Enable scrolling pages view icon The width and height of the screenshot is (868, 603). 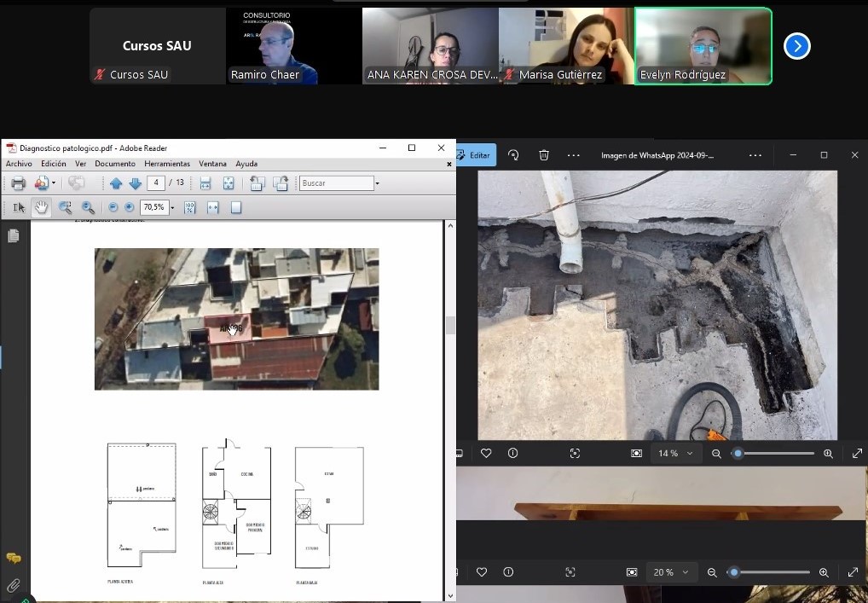[x=205, y=183]
